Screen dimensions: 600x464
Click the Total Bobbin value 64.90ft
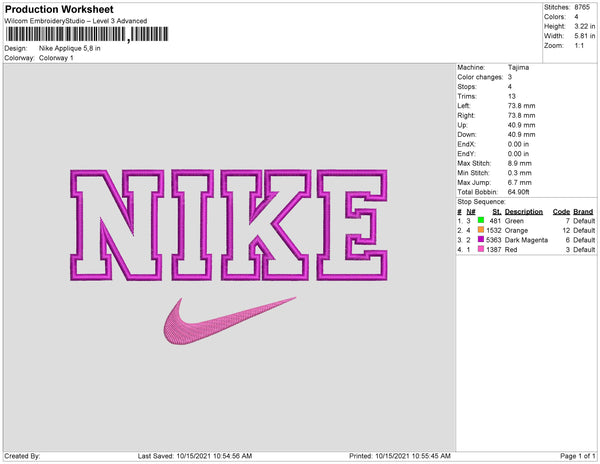[x=519, y=192]
